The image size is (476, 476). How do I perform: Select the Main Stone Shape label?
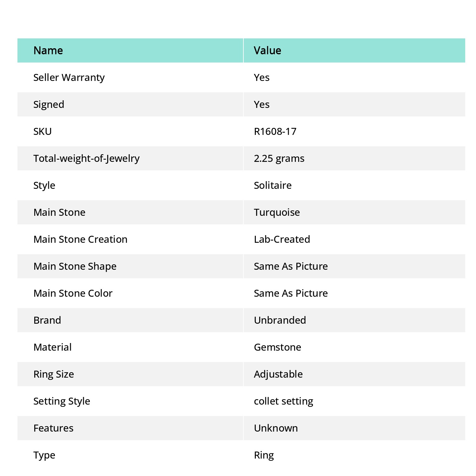point(75,267)
